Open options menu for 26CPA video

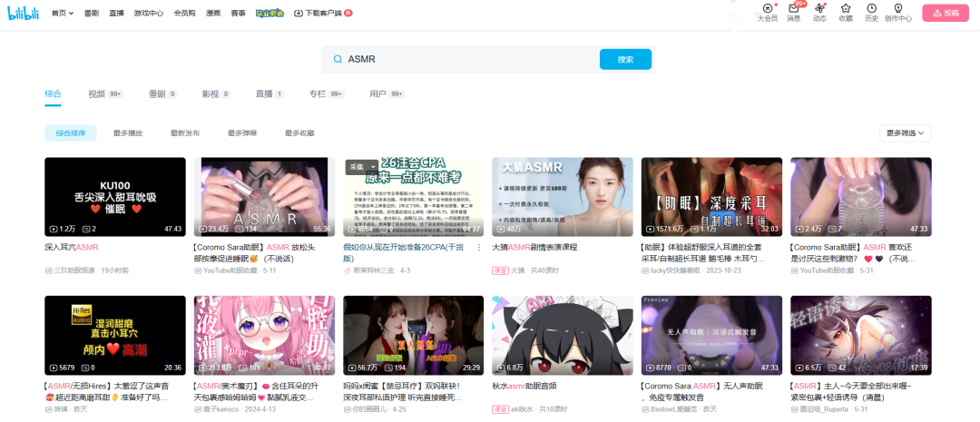pos(479,247)
